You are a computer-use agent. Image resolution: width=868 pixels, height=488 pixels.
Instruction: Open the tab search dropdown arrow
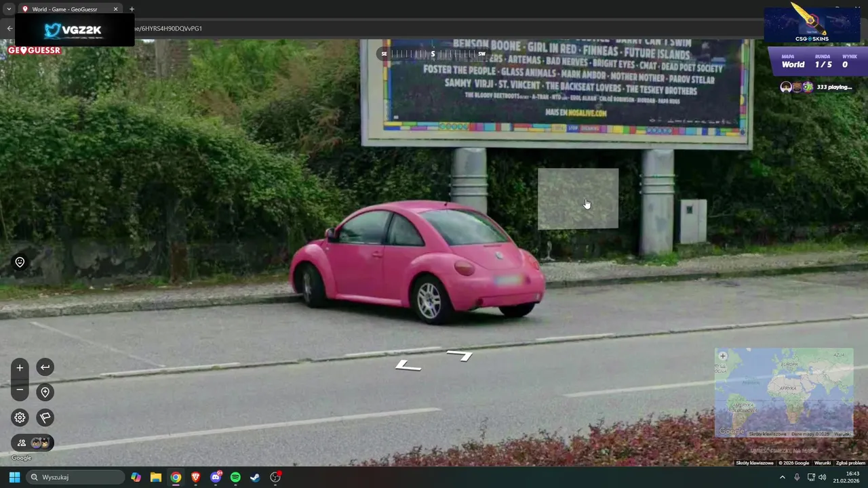click(x=9, y=9)
